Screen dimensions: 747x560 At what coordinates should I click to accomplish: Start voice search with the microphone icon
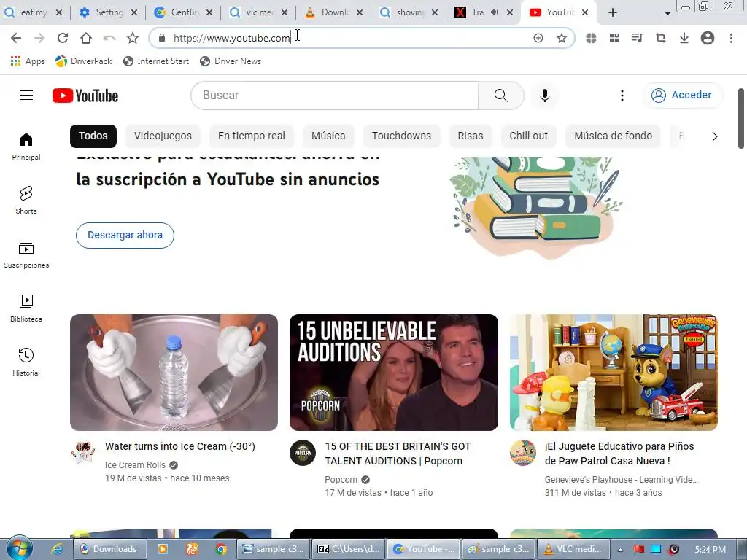pos(544,96)
